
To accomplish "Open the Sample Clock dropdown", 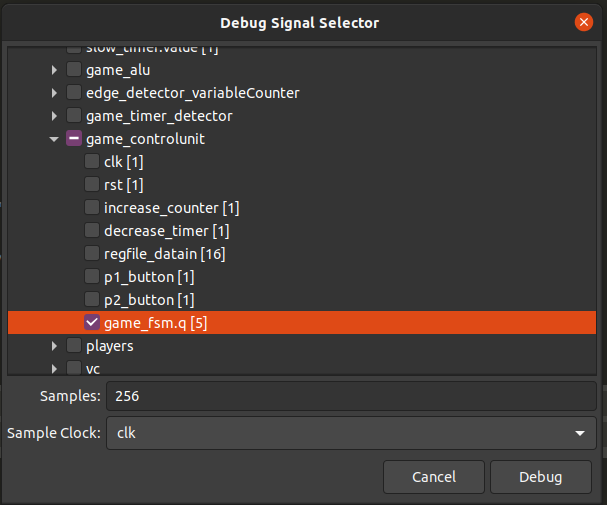I will click(x=351, y=433).
